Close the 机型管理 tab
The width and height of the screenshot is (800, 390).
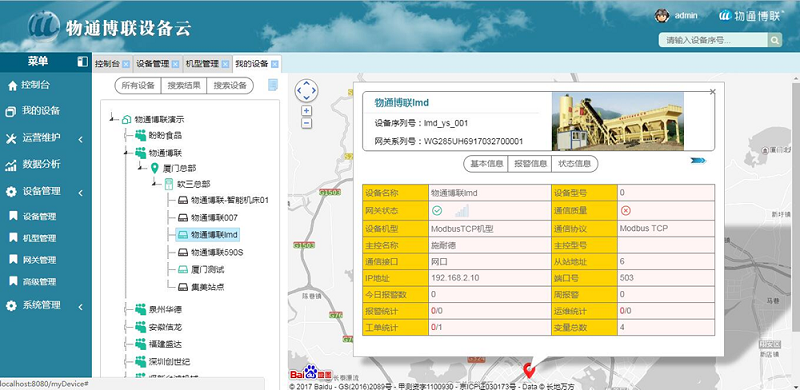pyautogui.click(x=225, y=64)
